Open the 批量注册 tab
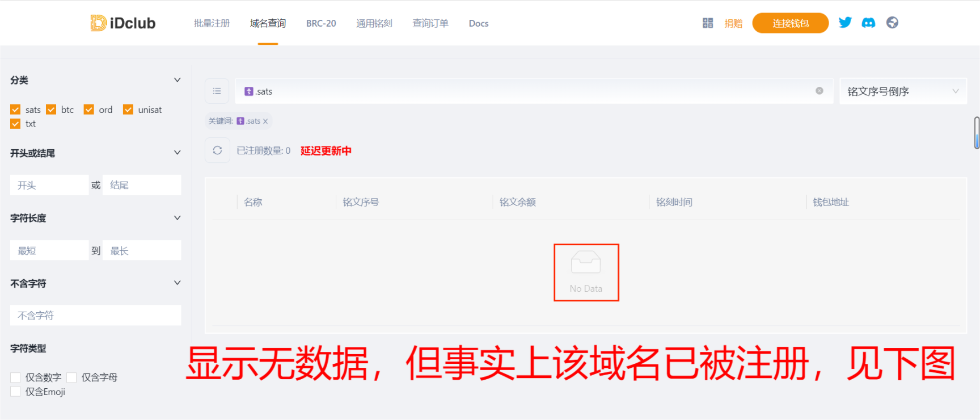The height and width of the screenshot is (420, 980). 212,23
